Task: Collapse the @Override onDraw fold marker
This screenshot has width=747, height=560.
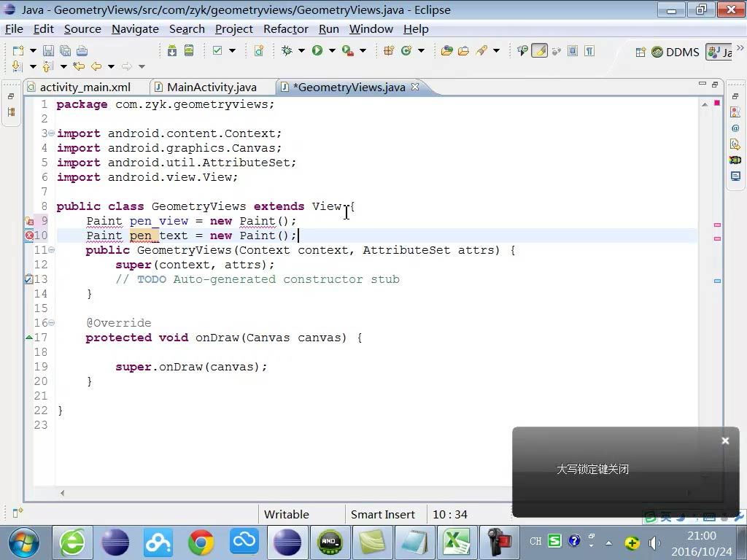Action: (x=52, y=322)
